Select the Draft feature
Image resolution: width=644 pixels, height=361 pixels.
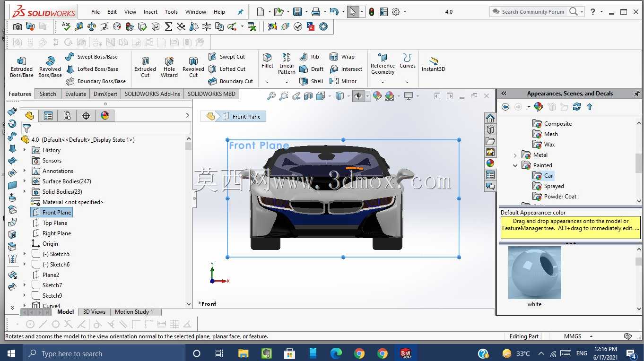point(311,69)
